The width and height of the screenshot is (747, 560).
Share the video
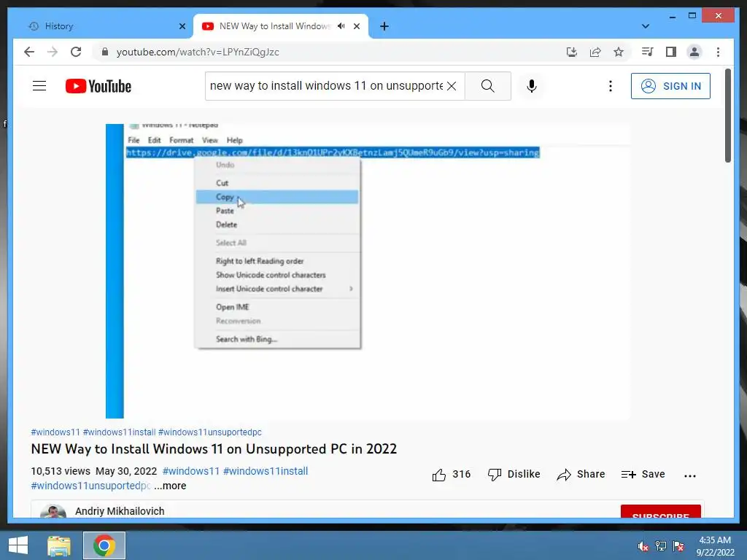click(581, 474)
